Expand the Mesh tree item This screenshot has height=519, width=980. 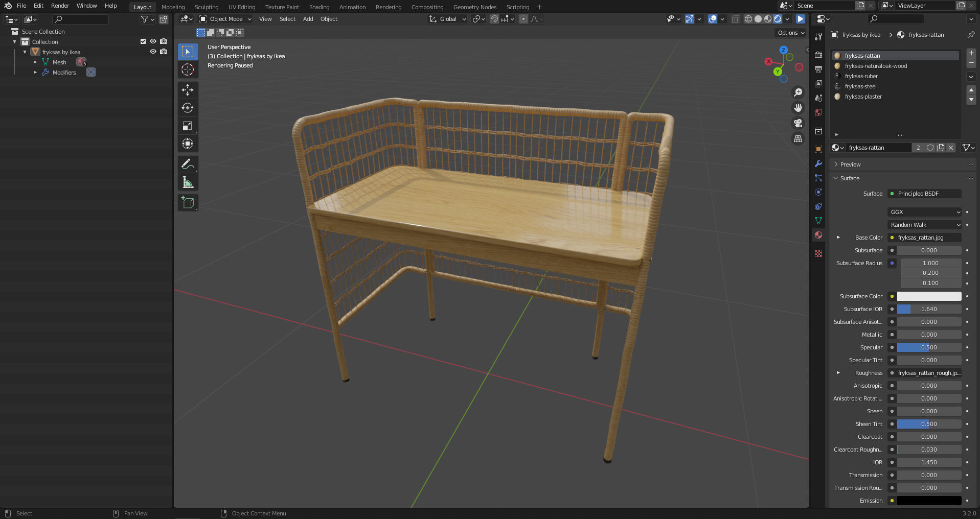coord(35,62)
